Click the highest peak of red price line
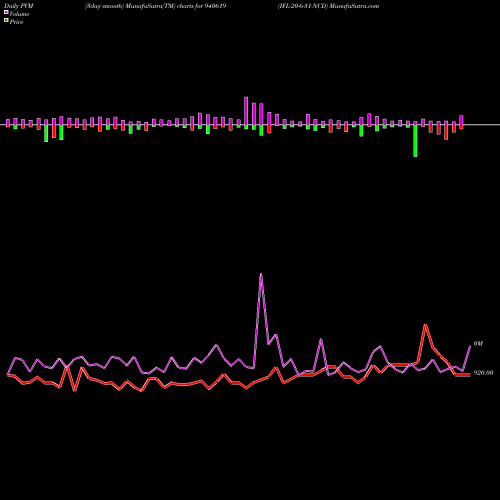 point(425,324)
